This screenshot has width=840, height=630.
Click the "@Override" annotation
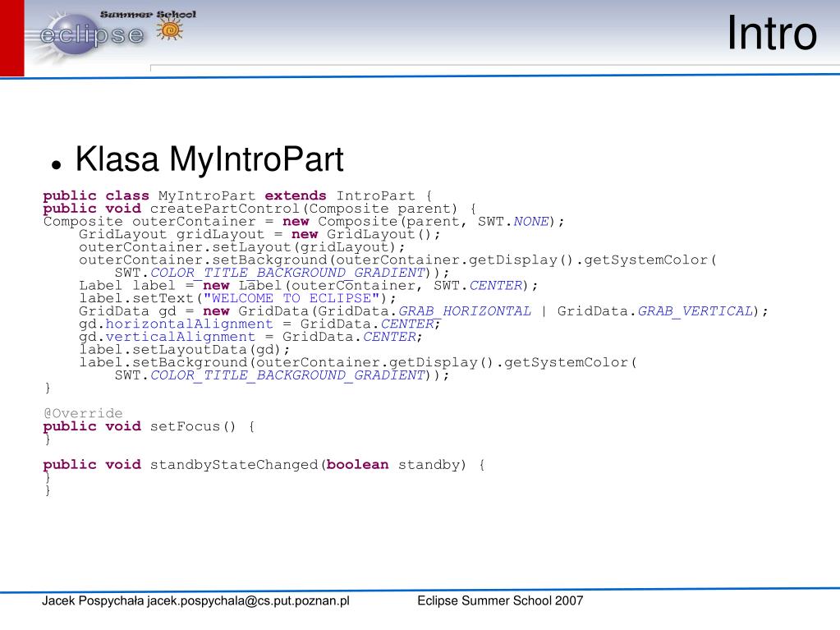(x=83, y=414)
